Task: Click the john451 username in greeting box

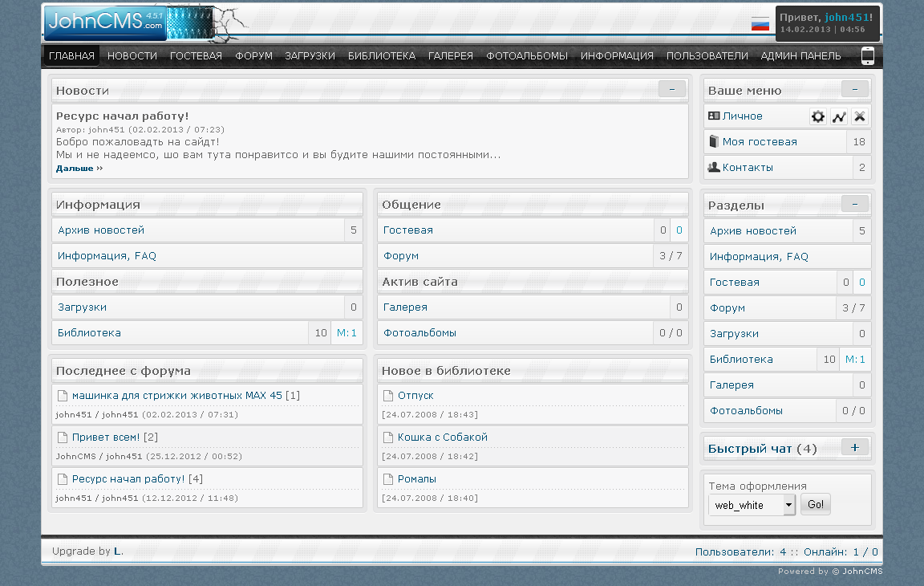Action: click(x=846, y=17)
